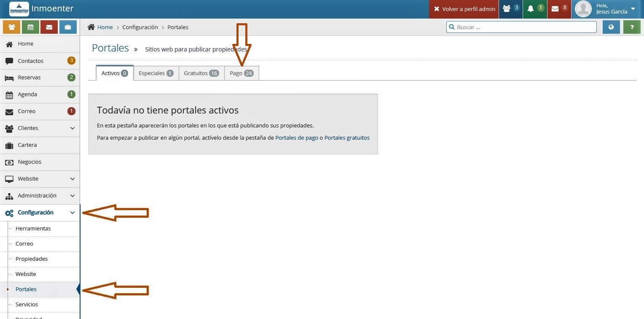
Task: Click the Contactos speech bubble icon
Action: (9, 61)
